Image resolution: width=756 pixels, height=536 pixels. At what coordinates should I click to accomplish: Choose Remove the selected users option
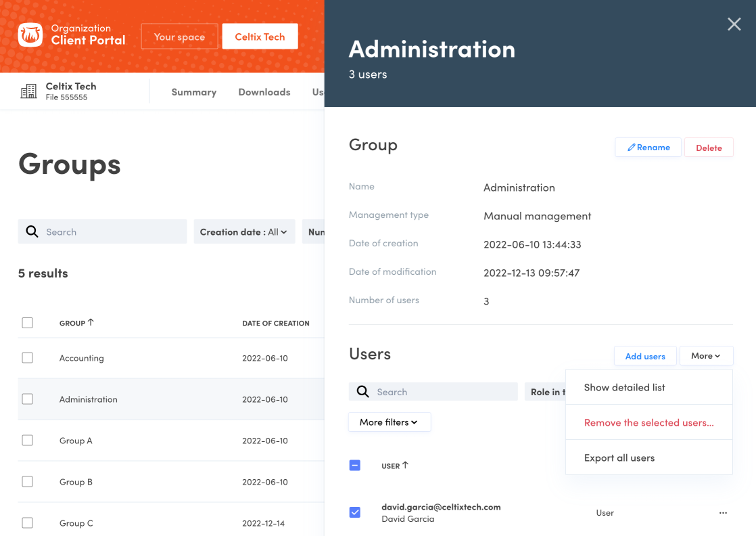point(648,423)
